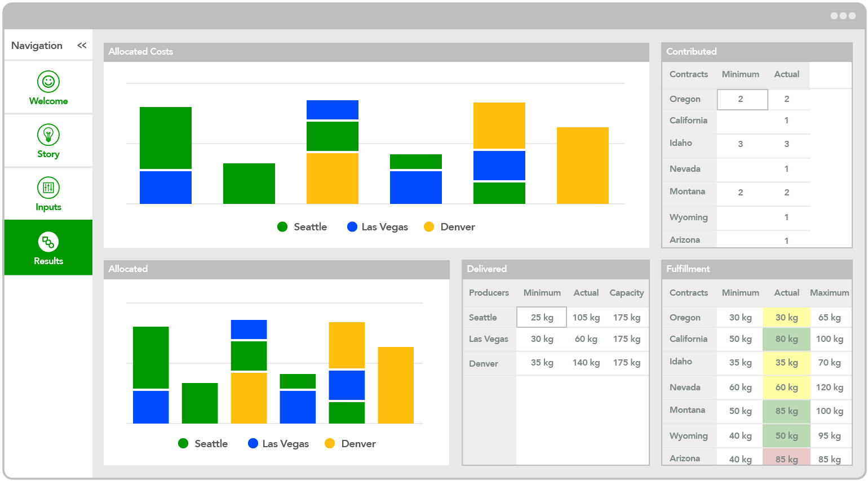This screenshot has height=481, width=868.
Task: Click the Navigation pane title
Action: tap(37, 46)
